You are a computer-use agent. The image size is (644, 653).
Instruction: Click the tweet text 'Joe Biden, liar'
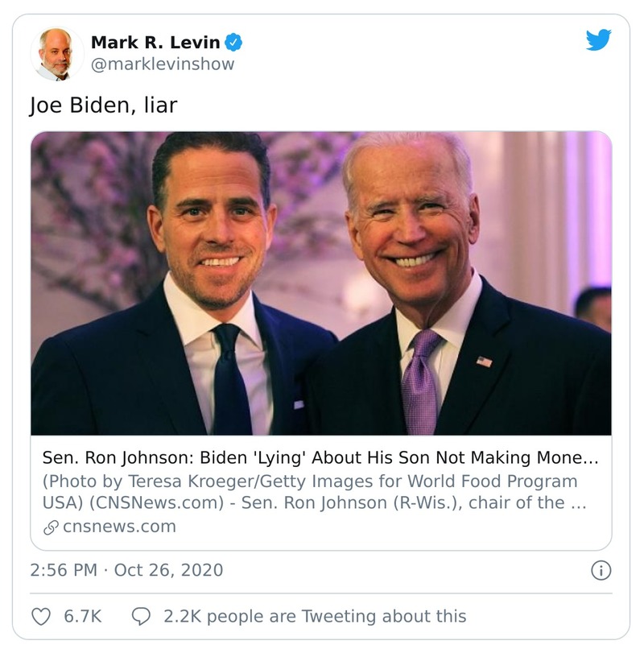(102, 105)
